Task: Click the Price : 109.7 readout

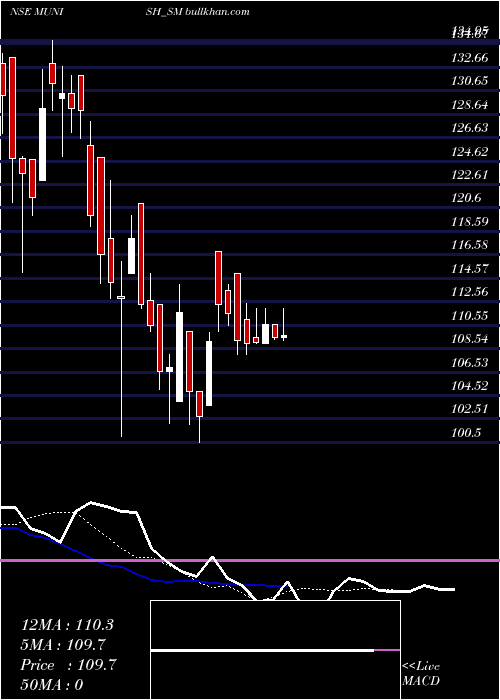Action: pos(68,665)
